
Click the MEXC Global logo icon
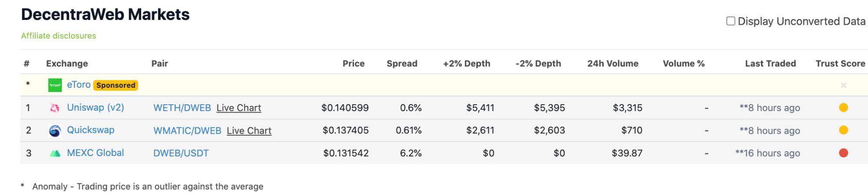55,153
